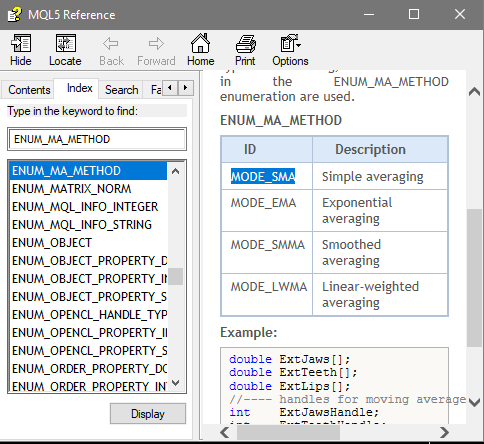Select ENUM_MATRIX_NORM in index list

click(x=89, y=189)
